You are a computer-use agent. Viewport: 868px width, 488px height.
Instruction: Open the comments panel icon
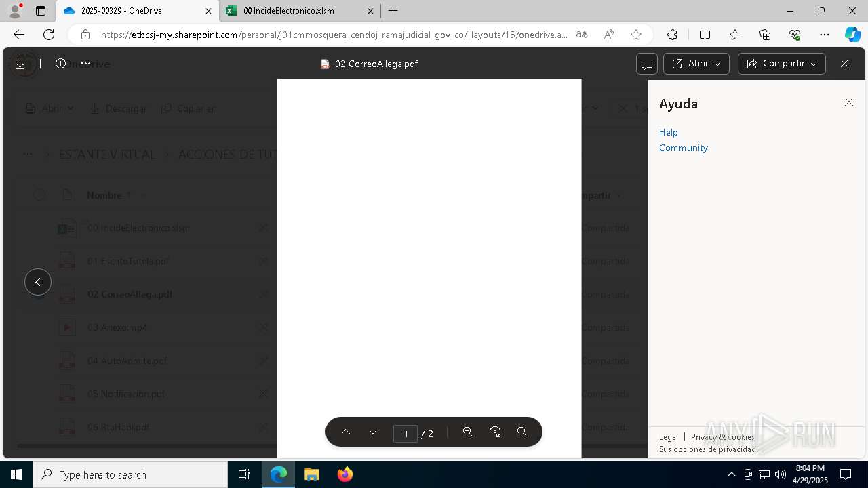647,64
